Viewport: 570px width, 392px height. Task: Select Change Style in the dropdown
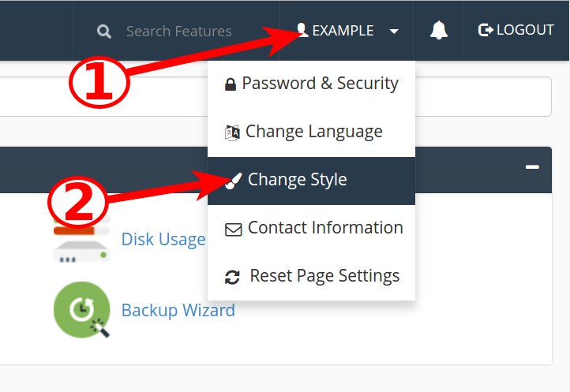pyautogui.click(x=297, y=180)
